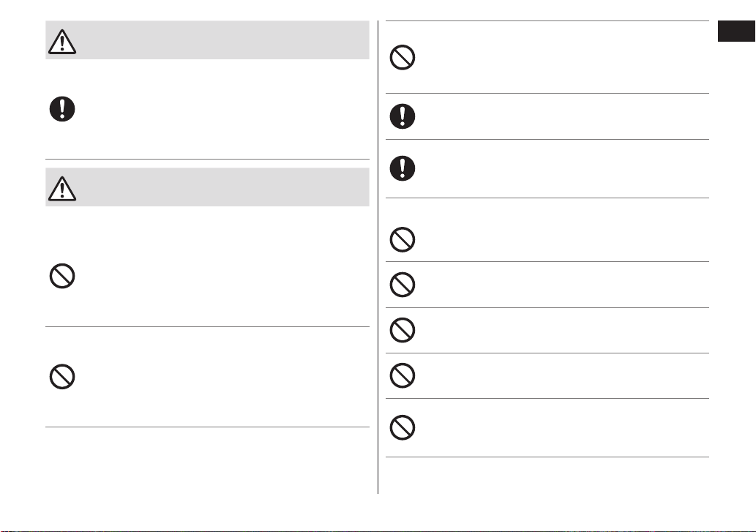Click the lower prohibition symbol in left column
Viewport: 756px width, 532px height.
62,377
